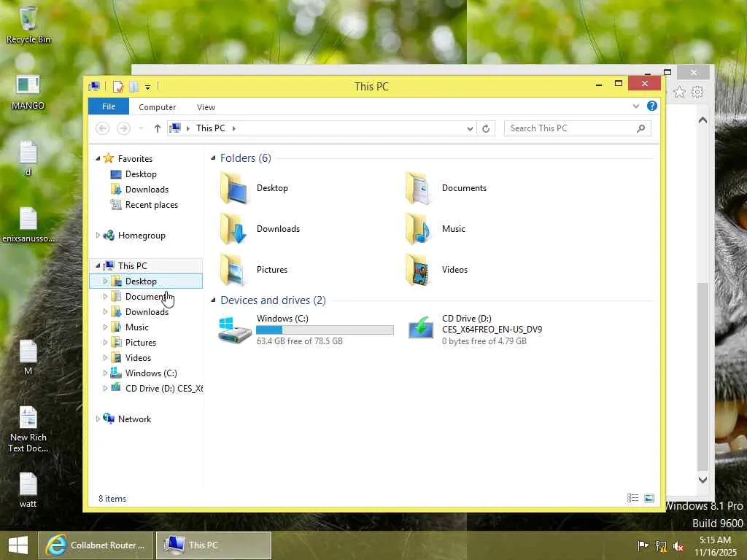Switch to Collabnet Router taskbar item

pos(96,545)
